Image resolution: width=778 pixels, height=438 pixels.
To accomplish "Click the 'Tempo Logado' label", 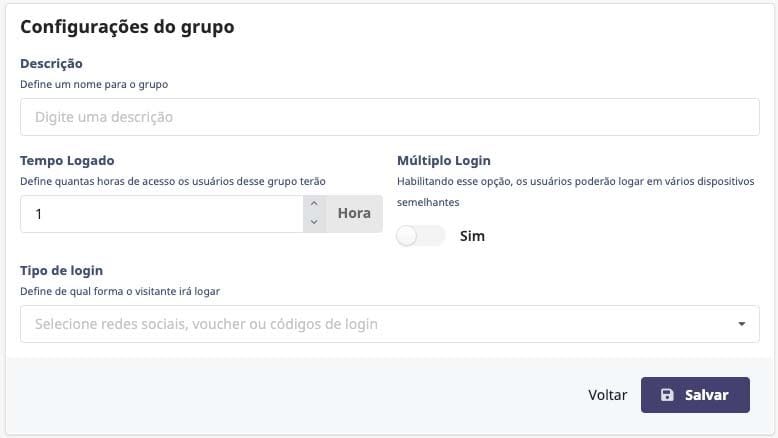I will (x=67, y=160).
